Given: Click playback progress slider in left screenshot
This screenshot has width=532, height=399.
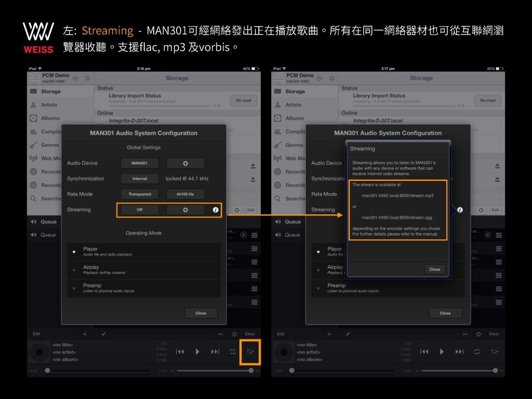Looking at the screenshot, I should 98,370.
